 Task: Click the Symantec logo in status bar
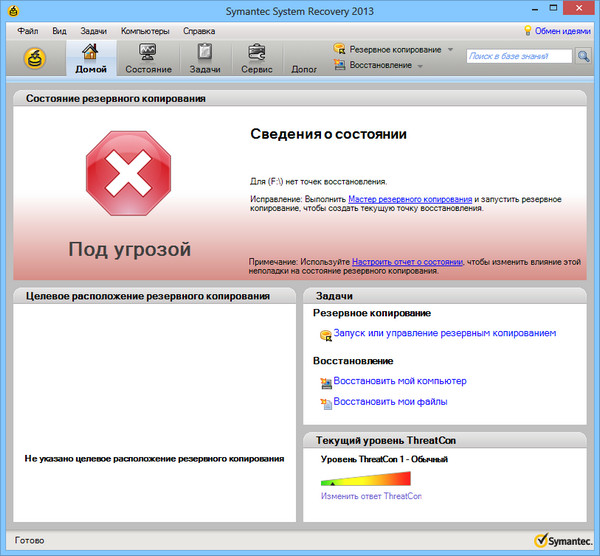pyautogui.click(x=563, y=540)
